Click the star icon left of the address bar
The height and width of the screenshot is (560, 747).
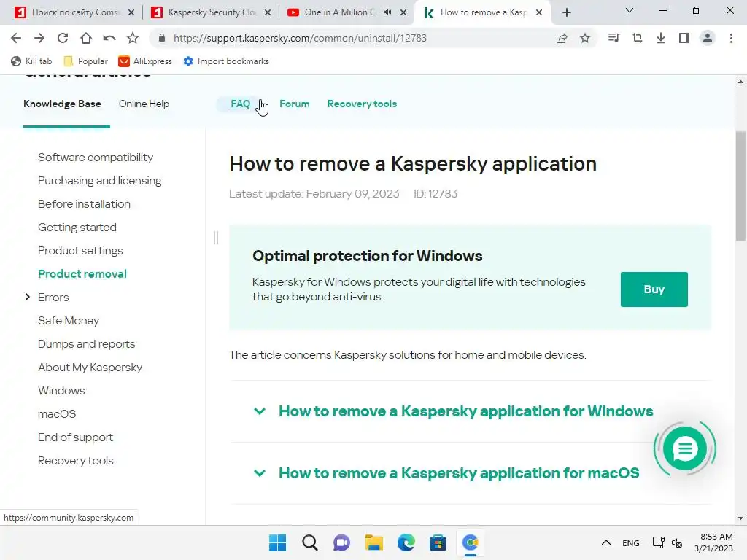coord(133,38)
